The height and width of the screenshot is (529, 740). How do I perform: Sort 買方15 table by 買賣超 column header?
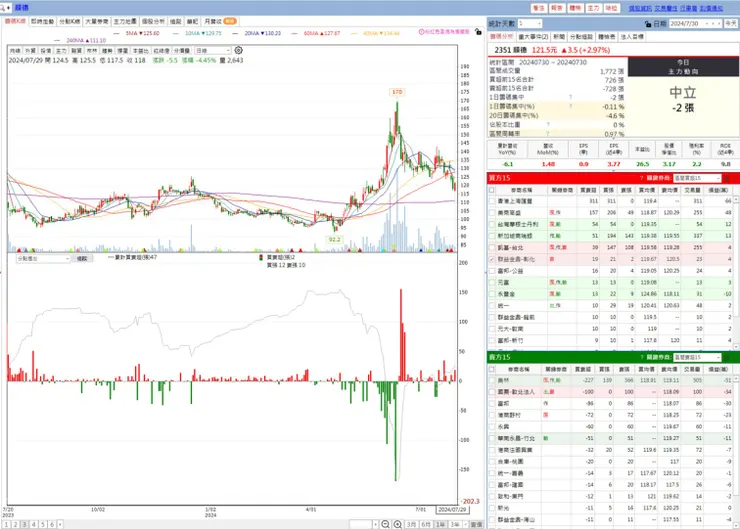[x=588, y=190]
